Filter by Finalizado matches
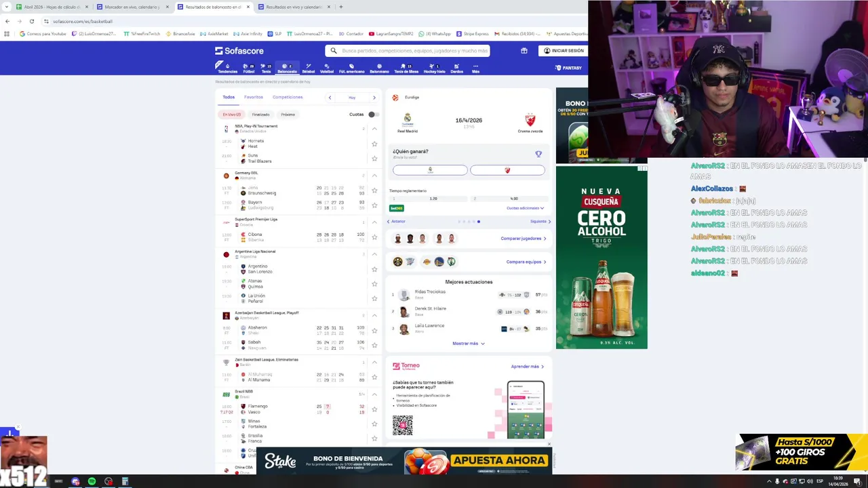The width and height of the screenshot is (868, 488). pos(260,115)
